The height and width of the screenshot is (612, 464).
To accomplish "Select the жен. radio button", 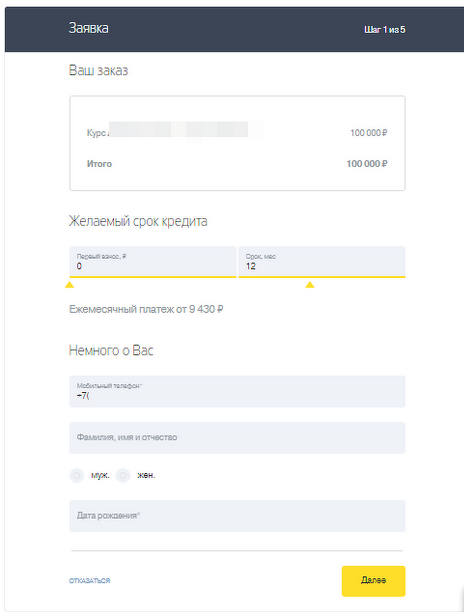I will [x=123, y=475].
